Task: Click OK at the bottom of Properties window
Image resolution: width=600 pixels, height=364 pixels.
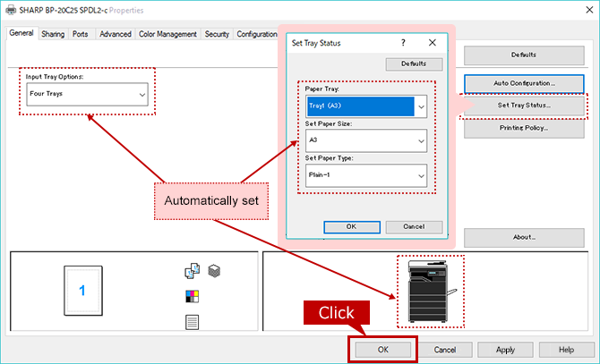Action: (383, 350)
